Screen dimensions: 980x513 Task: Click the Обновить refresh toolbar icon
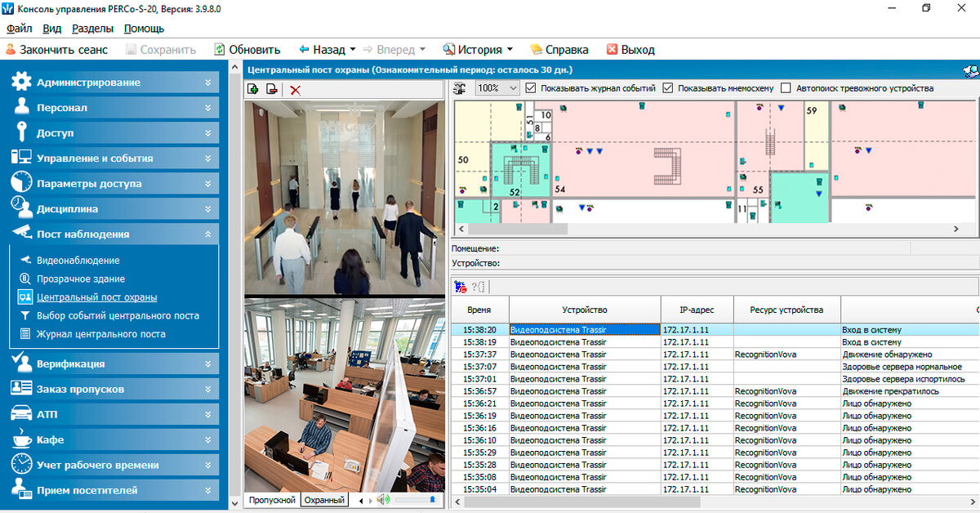220,49
